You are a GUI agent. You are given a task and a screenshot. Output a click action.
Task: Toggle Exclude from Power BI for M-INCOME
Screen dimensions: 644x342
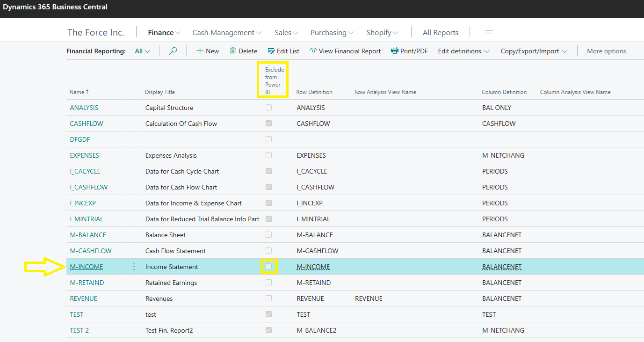tap(268, 267)
